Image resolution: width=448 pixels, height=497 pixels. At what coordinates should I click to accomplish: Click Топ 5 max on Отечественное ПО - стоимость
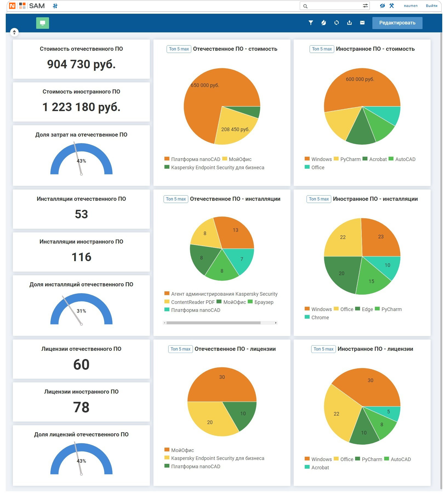[x=179, y=49]
